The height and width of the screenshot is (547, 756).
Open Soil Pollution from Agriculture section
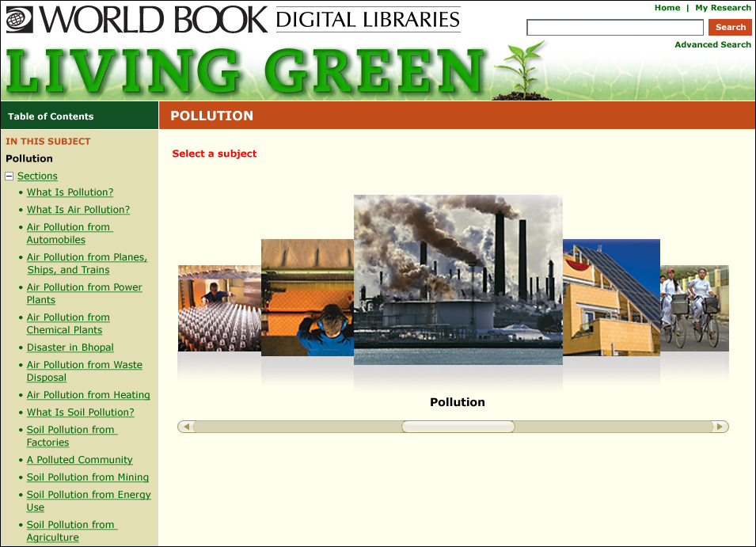click(71, 530)
